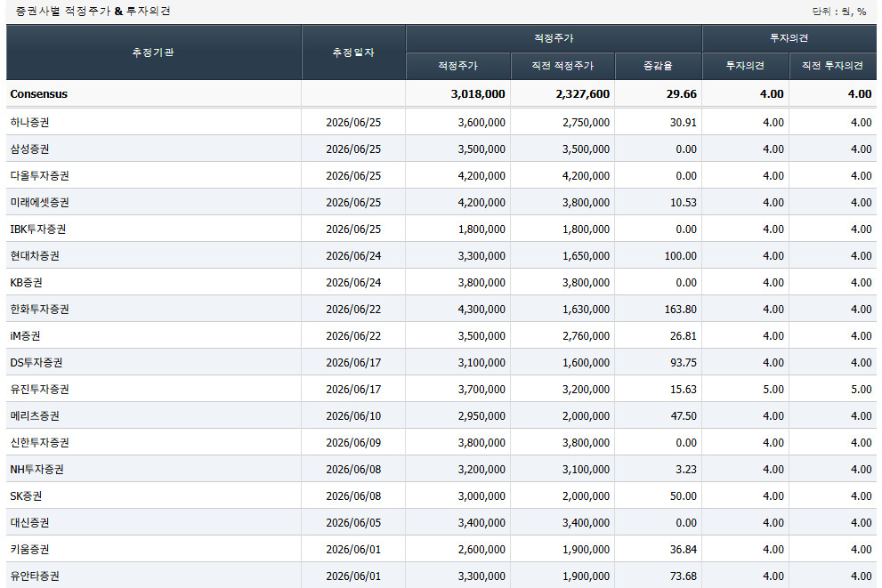Select 대신증권 row name
Image resolution: width=882 pixels, height=588 pixels.
(x=29, y=523)
